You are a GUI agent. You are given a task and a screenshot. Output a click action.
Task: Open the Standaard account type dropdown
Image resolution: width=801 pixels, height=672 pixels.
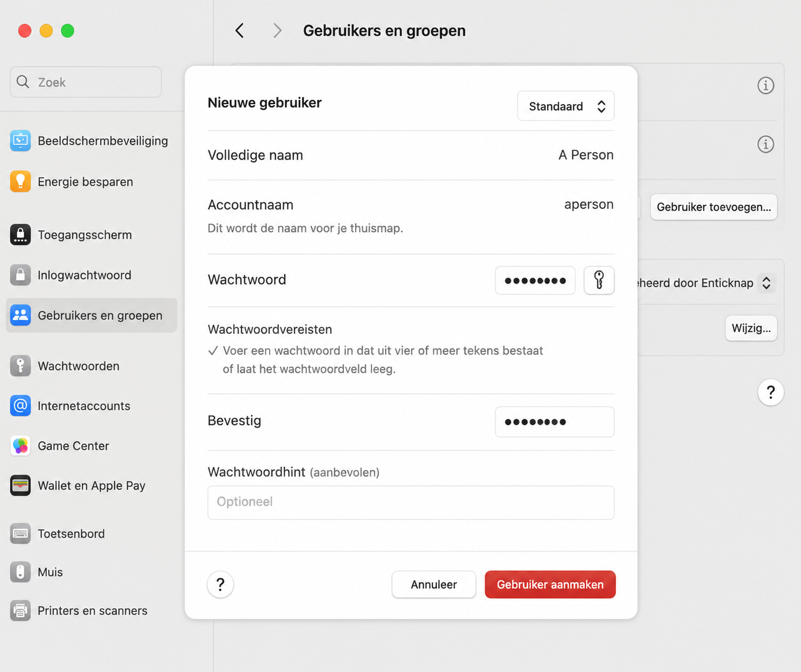(566, 106)
